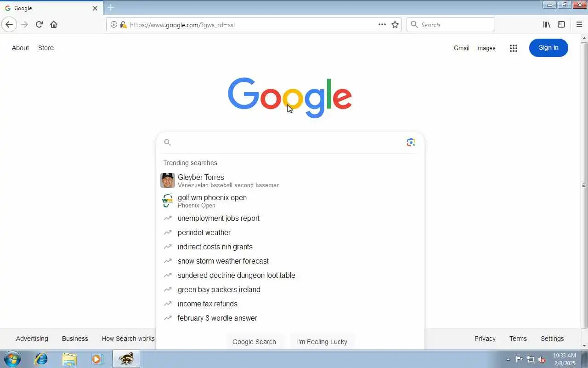Image resolution: width=588 pixels, height=368 pixels.
Task: Select the Google tab
Action: tap(51, 8)
